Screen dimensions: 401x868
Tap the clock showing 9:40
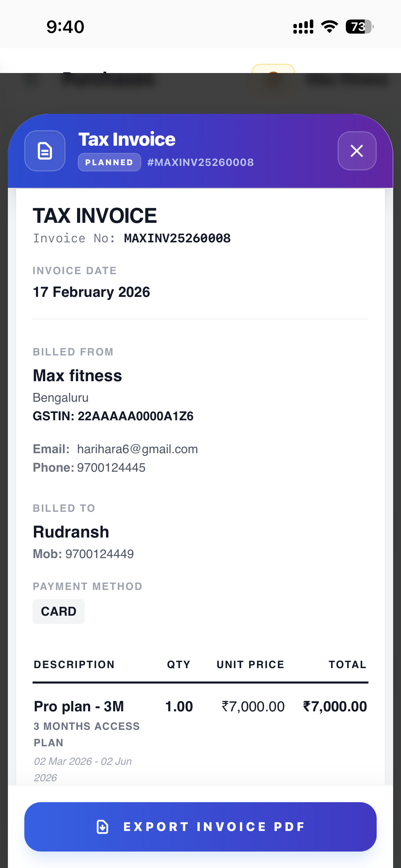(x=65, y=26)
